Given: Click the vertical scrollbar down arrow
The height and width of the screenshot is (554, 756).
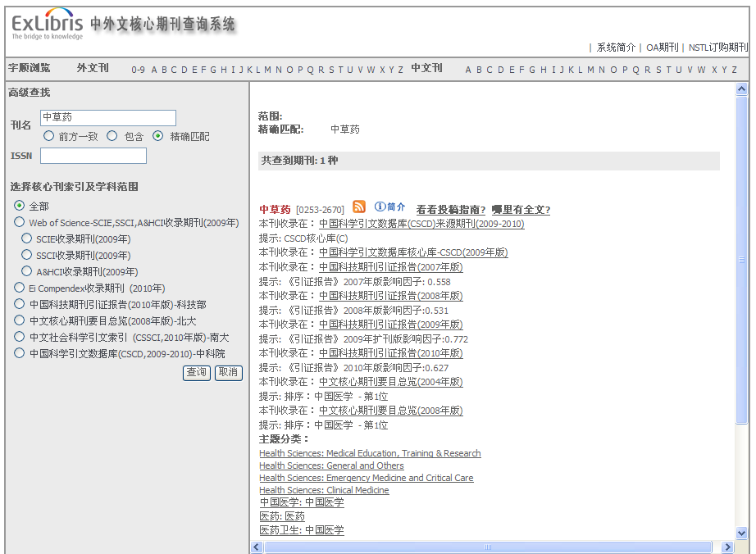Looking at the screenshot, I should [x=741, y=533].
